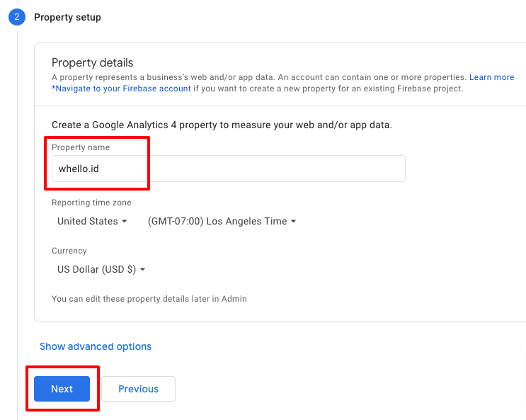The height and width of the screenshot is (420, 526).
Task: Click the Property details card title
Action: click(93, 63)
